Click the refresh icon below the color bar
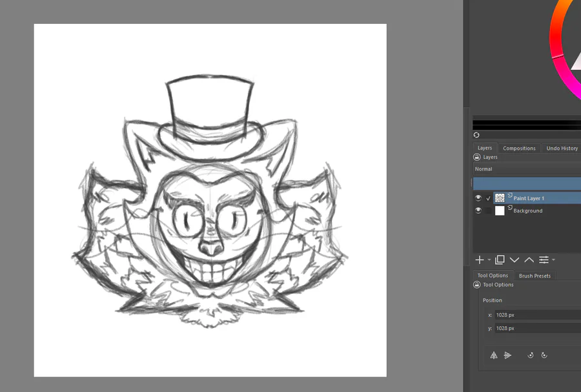Screen dimensions: 581x392 click(476, 135)
